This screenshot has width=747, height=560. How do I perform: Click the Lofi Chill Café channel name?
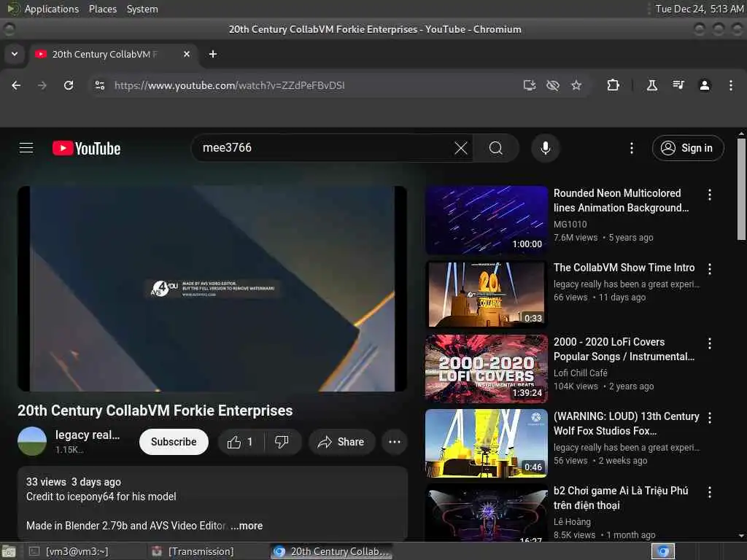pos(580,373)
